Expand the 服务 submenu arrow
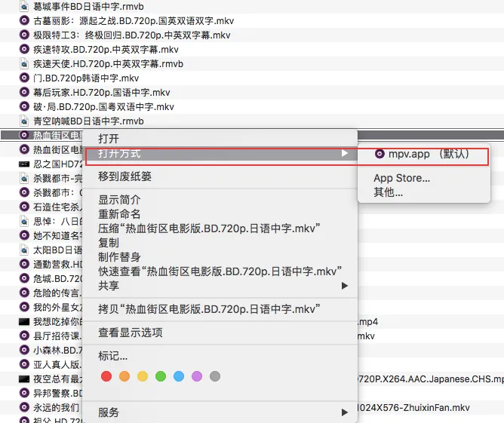Image resolution: width=504 pixels, height=423 pixels. click(x=345, y=412)
